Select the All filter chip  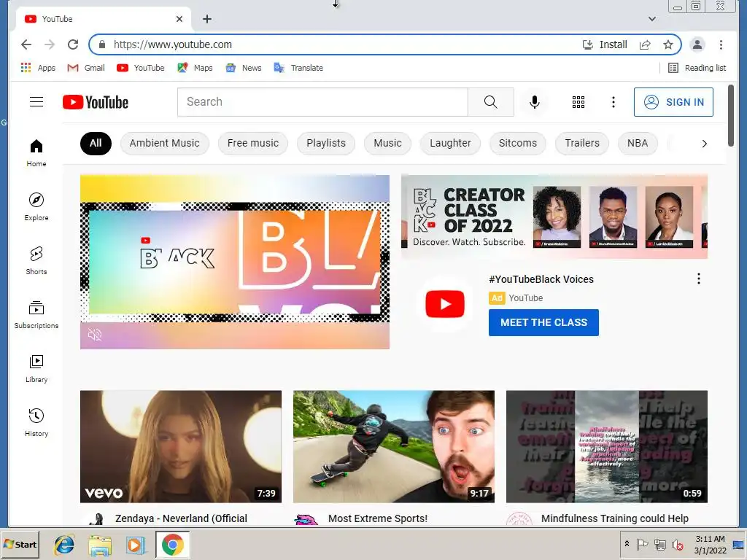(x=96, y=144)
